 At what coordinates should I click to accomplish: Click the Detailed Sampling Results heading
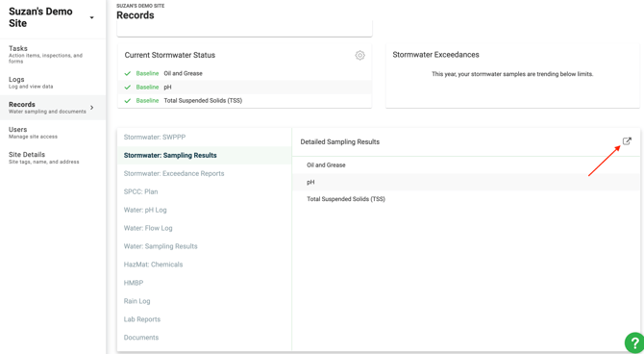(340, 141)
